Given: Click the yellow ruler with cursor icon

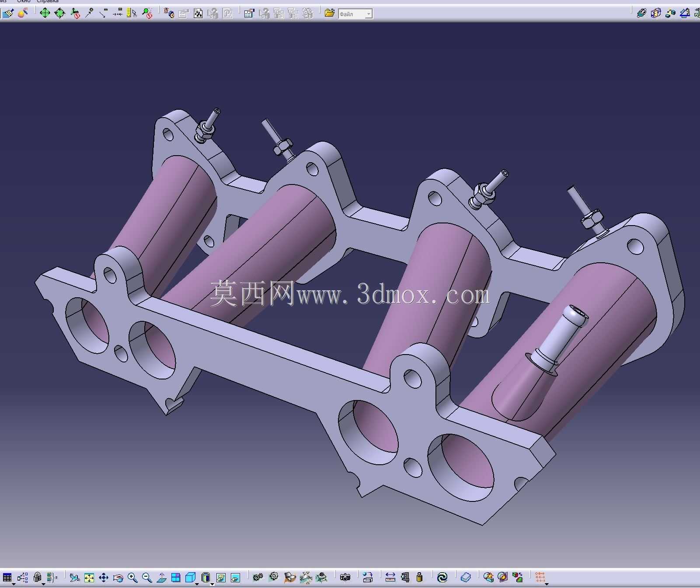Looking at the screenshot, I should click(132, 13).
